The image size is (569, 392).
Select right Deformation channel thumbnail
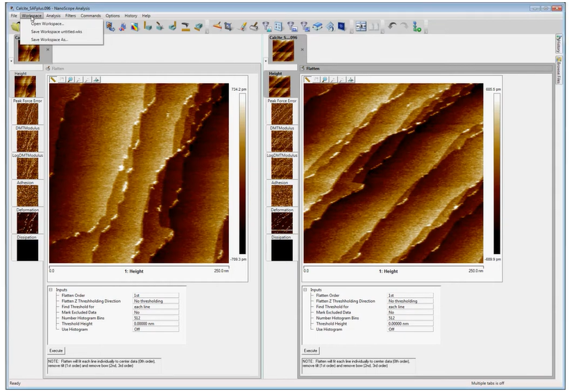coord(282,223)
